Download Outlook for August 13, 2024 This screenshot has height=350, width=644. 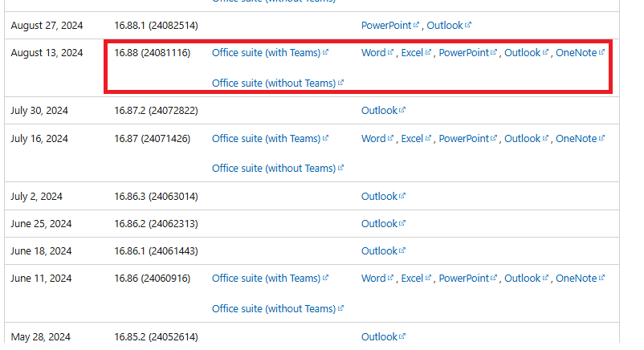pos(526,53)
